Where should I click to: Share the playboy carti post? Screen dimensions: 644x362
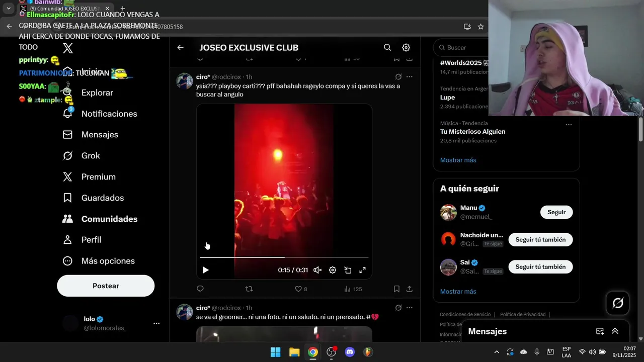click(410, 289)
